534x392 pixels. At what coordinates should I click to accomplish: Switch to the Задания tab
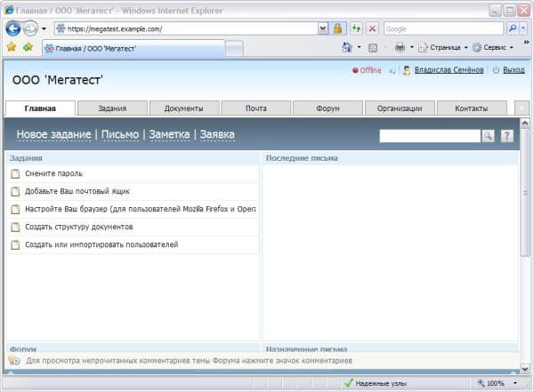(112, 108)
